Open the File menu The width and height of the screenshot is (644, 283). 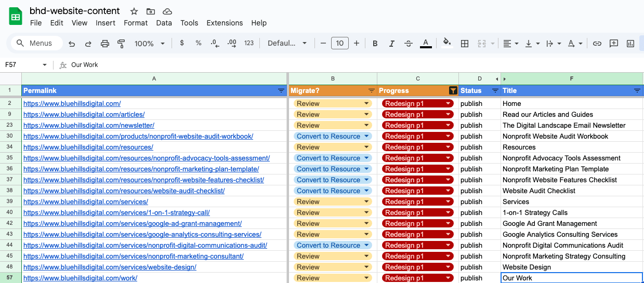(36, 23)
